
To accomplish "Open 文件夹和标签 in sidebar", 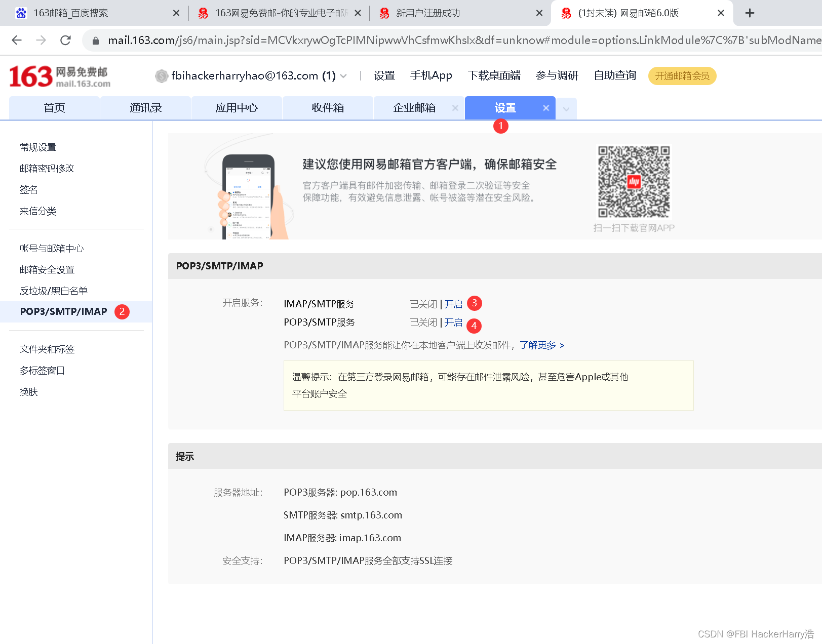I will 47,349.
